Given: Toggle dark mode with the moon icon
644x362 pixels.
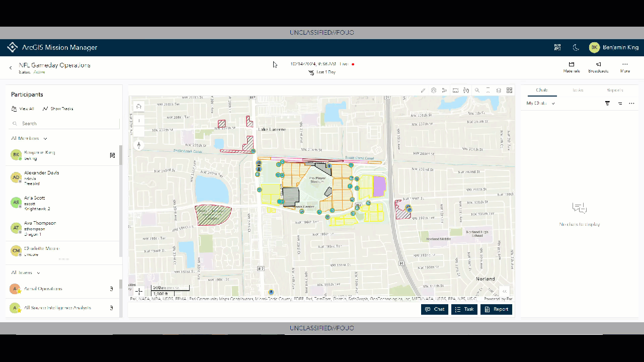Looking at the screenshot, I should point(576,47).
